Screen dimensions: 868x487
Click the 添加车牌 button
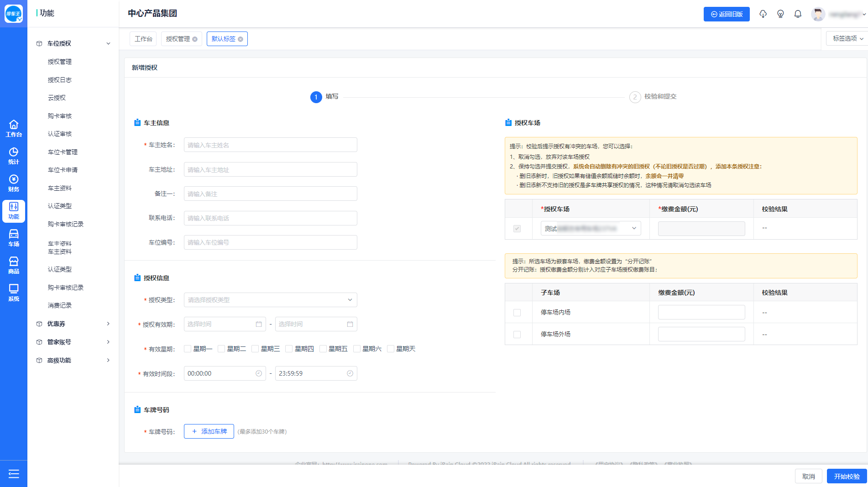(x=209, y=431)
